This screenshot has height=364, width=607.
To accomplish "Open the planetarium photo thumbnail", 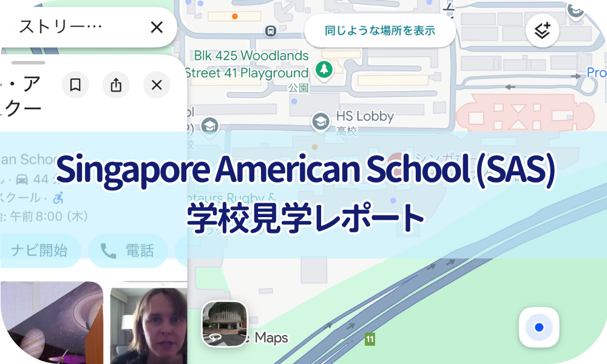I will coord(52,323).
